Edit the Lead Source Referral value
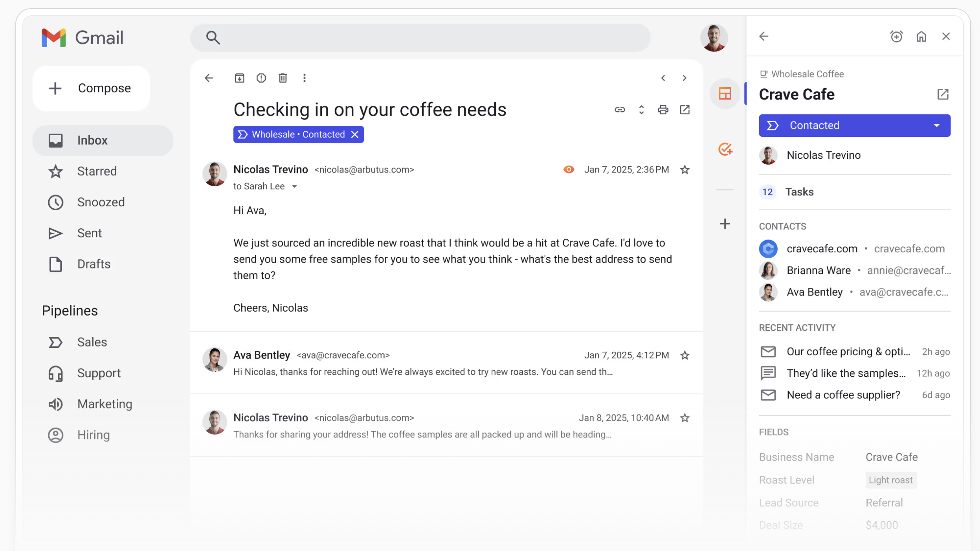980x551 pixels. point(883,503)
